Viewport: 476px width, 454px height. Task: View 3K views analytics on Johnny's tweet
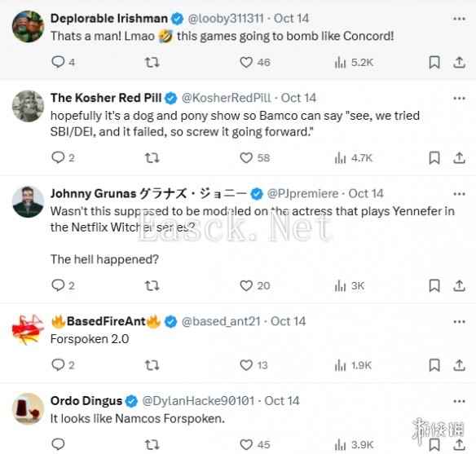pyautogui.click(x=349, y=286)
